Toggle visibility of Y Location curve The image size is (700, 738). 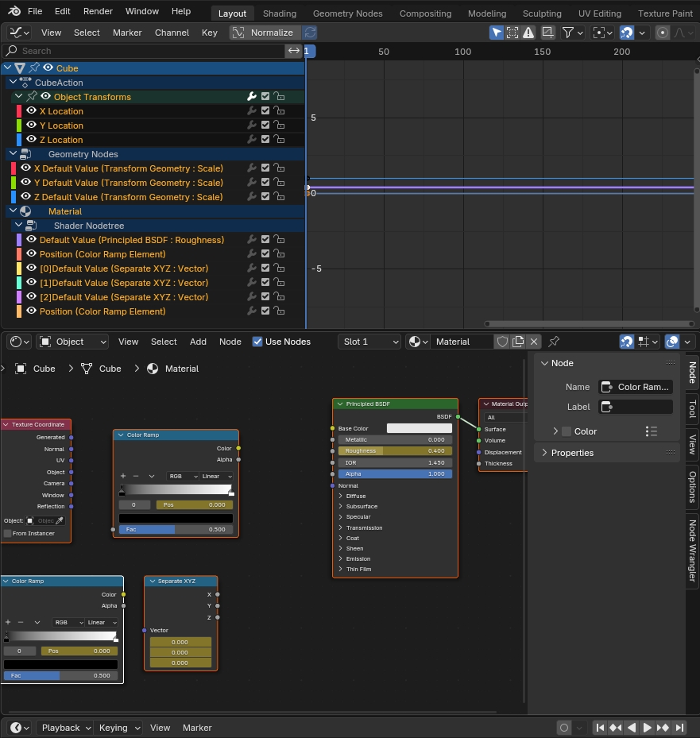32,126
